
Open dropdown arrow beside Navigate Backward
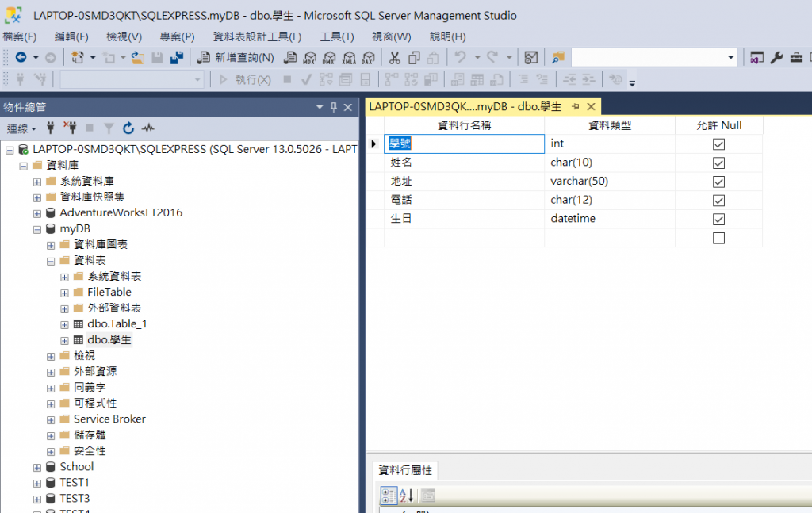click(36, 57)
